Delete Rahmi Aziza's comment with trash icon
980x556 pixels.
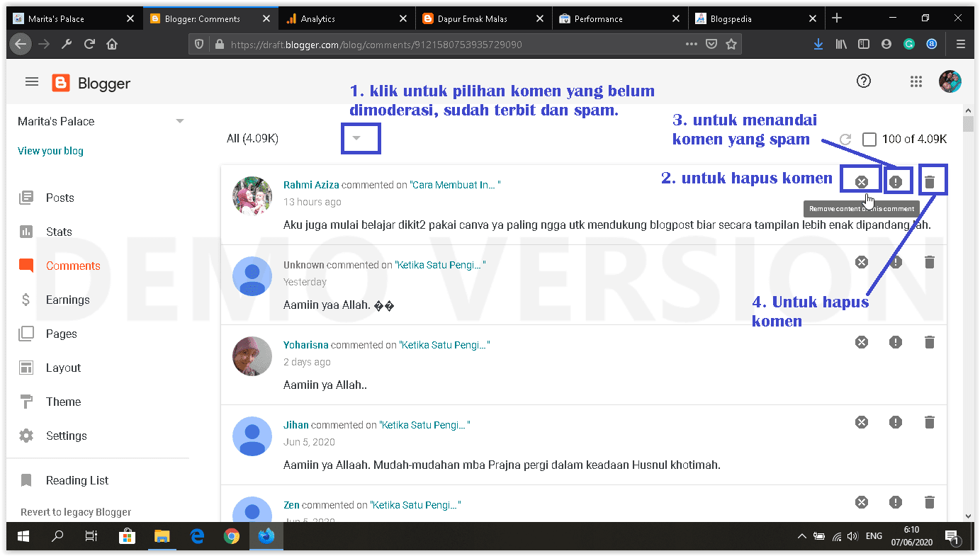point(930,182)
